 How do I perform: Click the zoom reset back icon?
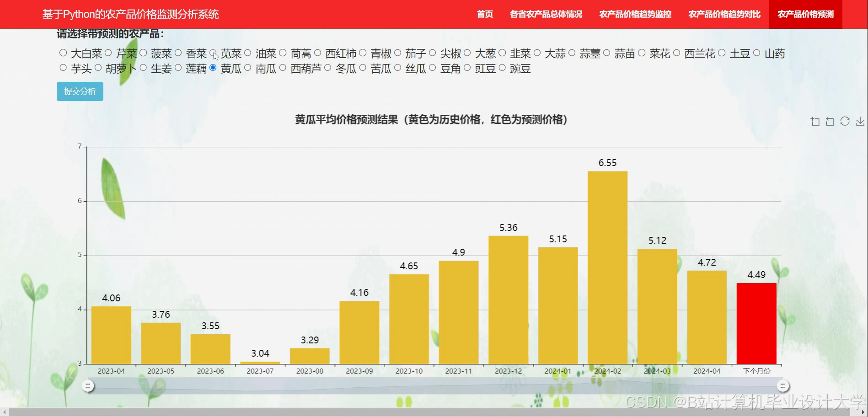pyautogui.click(x=830, y=121)
